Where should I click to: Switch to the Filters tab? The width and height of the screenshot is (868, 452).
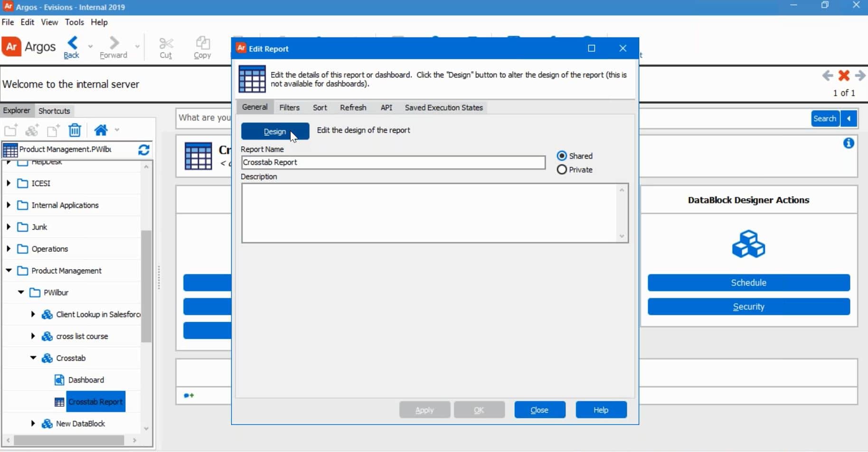tap(290, 107)
